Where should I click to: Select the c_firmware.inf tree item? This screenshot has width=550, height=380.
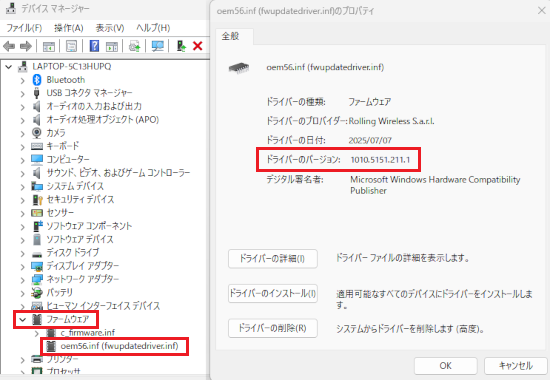pyautogui.click(x=88, y=332)
